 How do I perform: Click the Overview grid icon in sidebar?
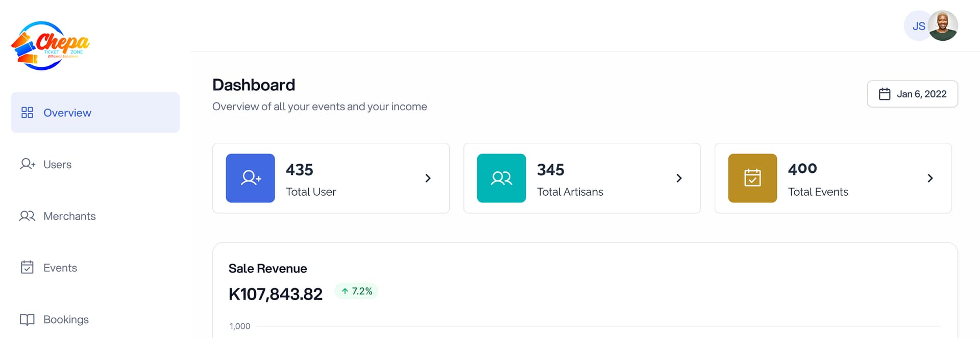coord(27,113)
